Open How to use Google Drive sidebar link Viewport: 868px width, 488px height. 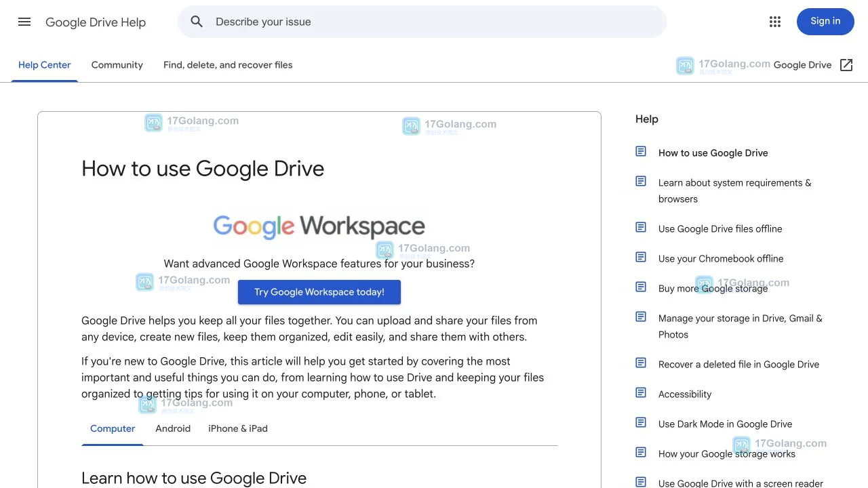(x=713, y=153)
